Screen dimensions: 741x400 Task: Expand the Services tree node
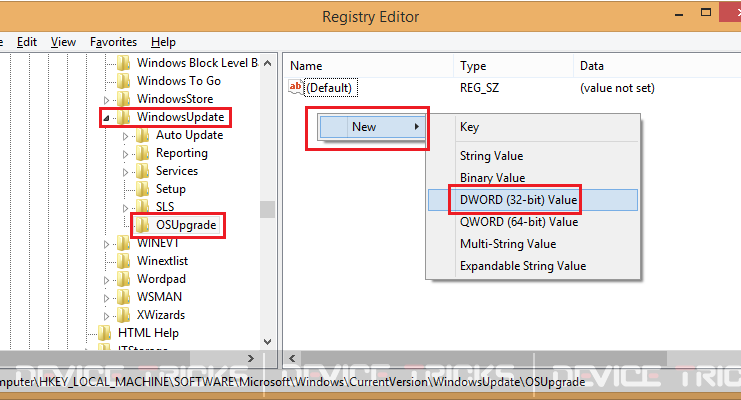click(125, 172)
